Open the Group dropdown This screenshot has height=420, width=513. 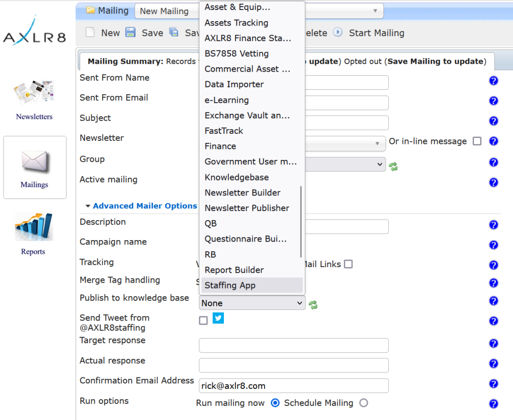[x=345, y=164]
